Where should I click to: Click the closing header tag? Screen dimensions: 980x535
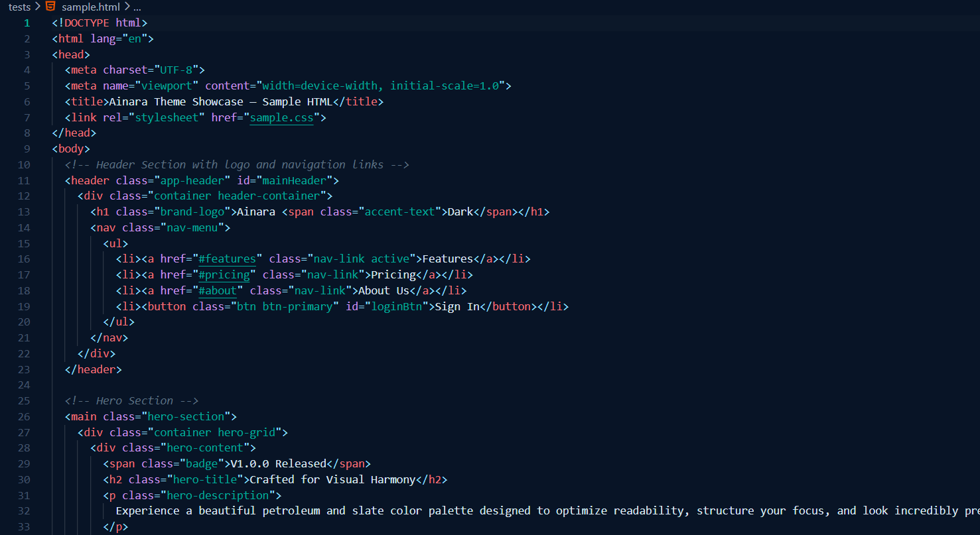pos(94,369)
